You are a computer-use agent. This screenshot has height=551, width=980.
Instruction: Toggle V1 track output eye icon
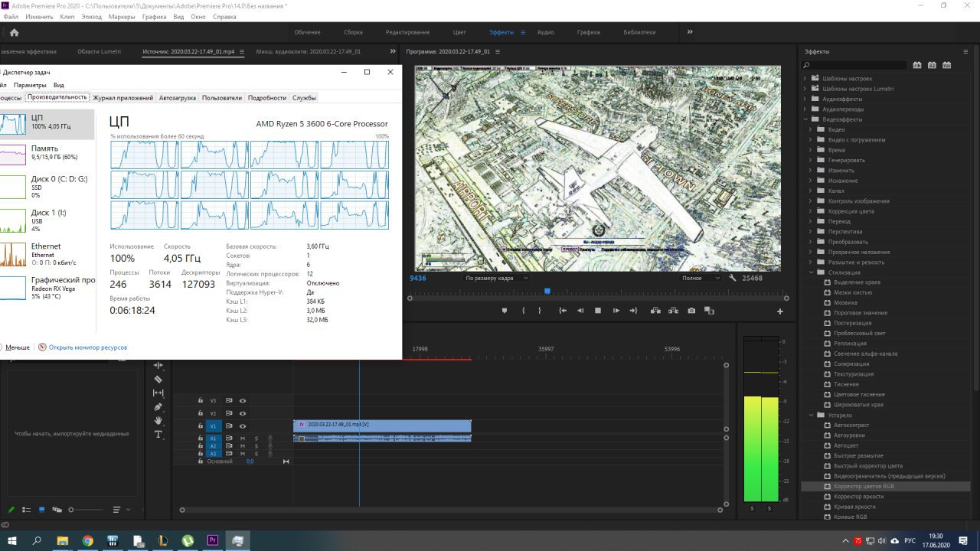click(243, 426)
